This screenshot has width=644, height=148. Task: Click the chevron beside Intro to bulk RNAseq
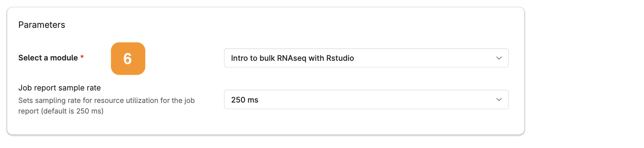(499, 58)
